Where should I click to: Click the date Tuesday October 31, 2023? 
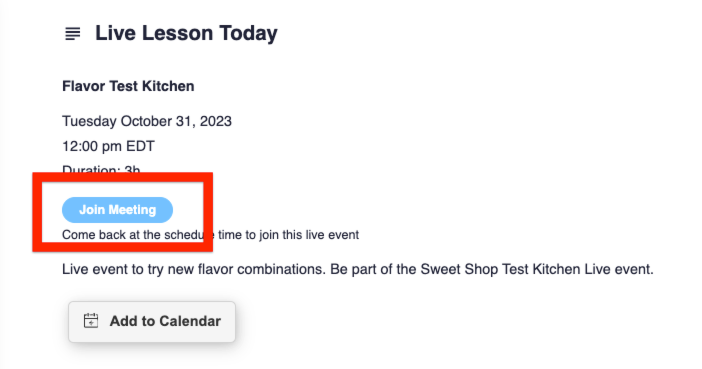coord(147,121)
